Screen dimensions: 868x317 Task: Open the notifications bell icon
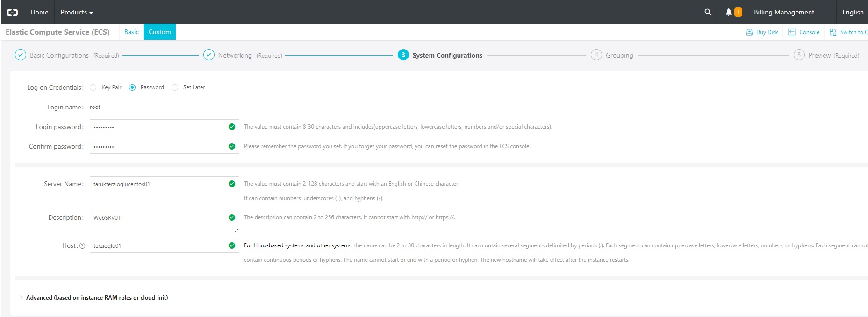coord(728,12)
